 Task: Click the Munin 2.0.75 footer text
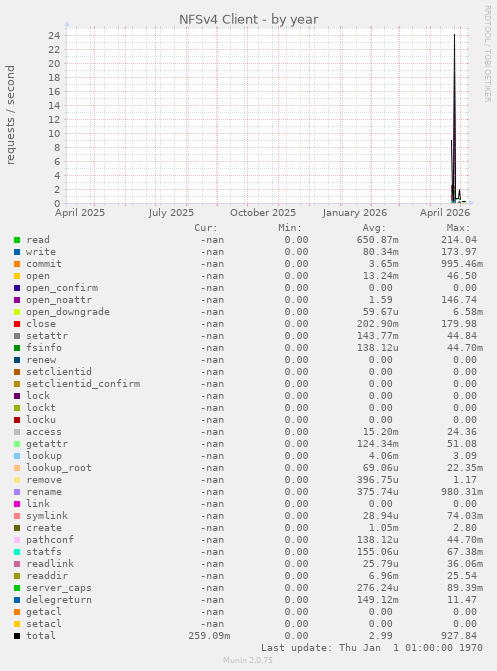(x=248, y=660)
